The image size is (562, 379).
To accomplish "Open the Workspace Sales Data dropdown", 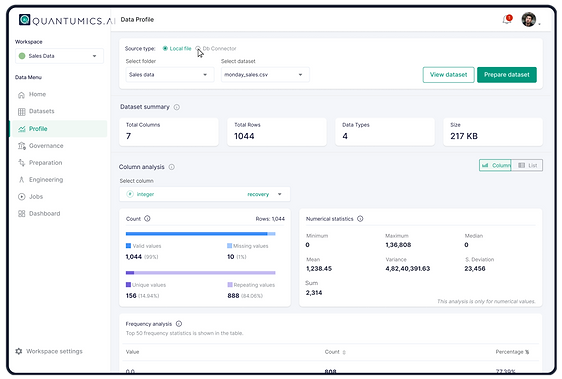I will coord(59,56).
